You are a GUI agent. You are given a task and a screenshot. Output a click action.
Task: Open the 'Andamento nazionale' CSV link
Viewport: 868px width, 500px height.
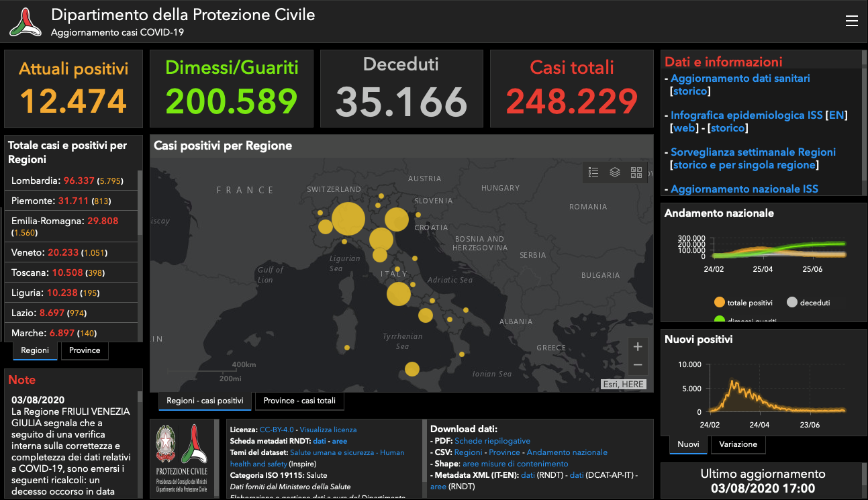click(x=567, y=452)
